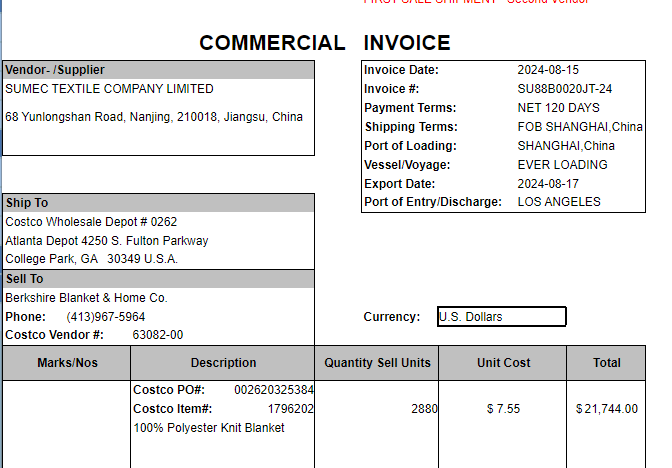
Task: Click the Payment Terms label
Action: tap(410, 108)
